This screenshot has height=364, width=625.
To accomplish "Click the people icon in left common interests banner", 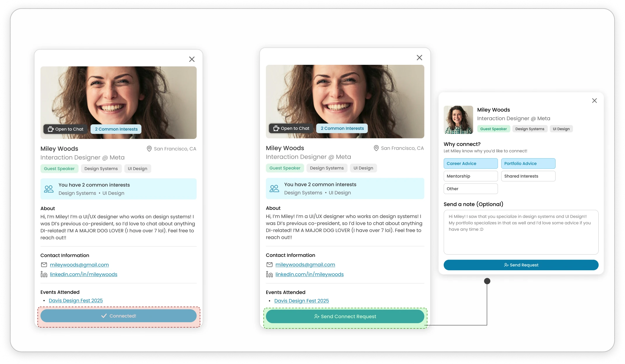I will coord(49,189).
